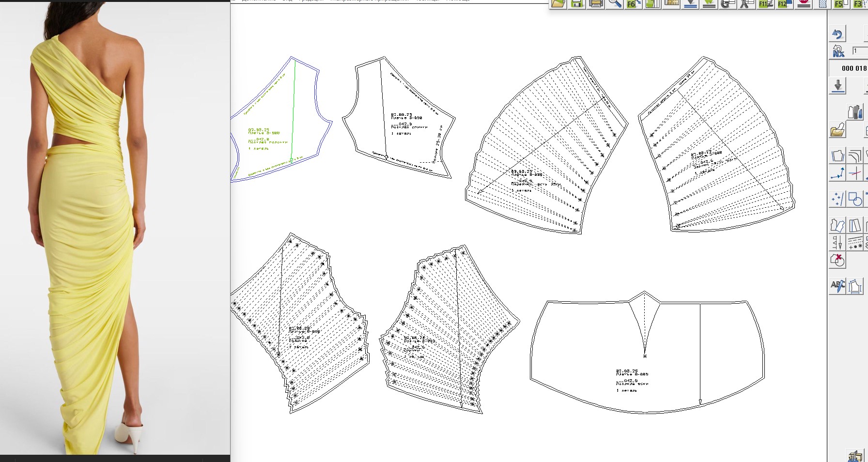Viewport: 868px width, 462px height.
Task: Select the split panels tool
Action: click(855, 225)
